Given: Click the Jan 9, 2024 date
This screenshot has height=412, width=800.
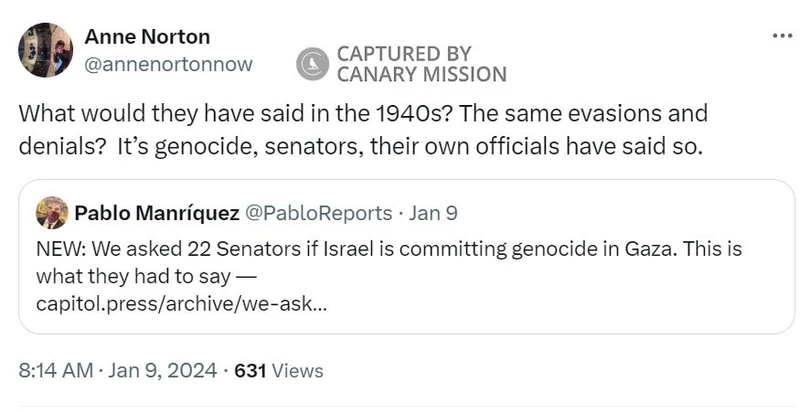Looking at the screenshot, I should click(162, 370).
